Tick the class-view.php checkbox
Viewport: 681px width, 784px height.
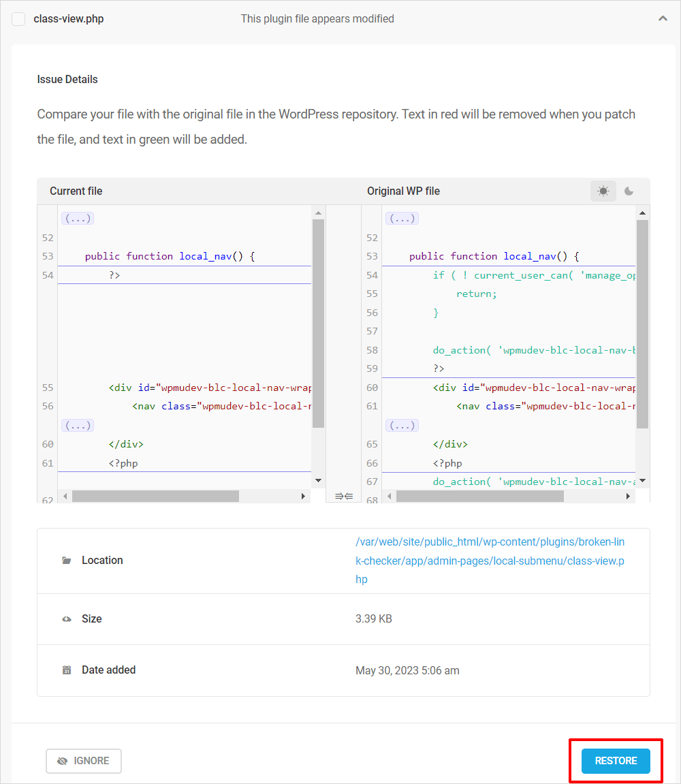click(x=18, y=19)
